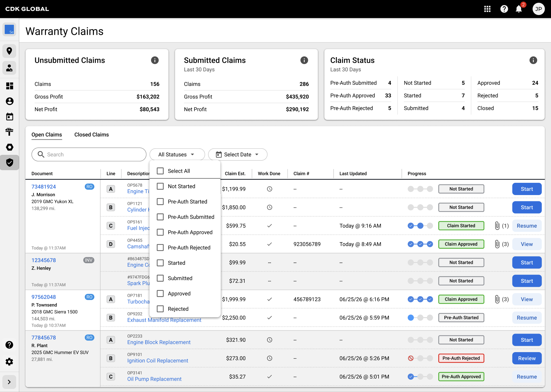This screenshot has height=392, width=551.
Task: Check the Not Started status filter
Action: click(160, 186)
